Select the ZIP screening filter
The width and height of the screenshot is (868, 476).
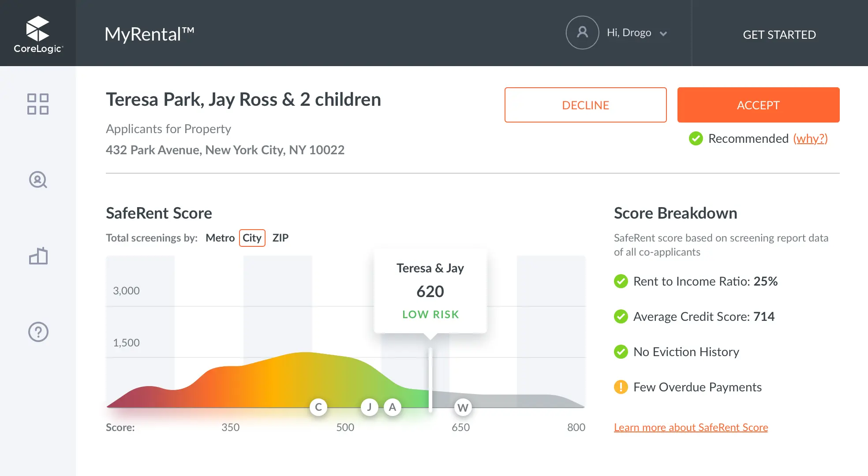tap(280, 238)
